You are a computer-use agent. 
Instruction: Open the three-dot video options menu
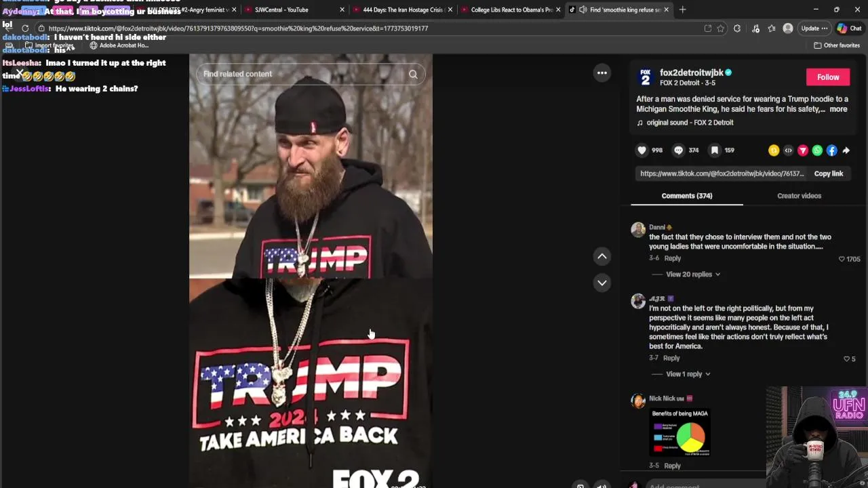click(x=602, y=73)
